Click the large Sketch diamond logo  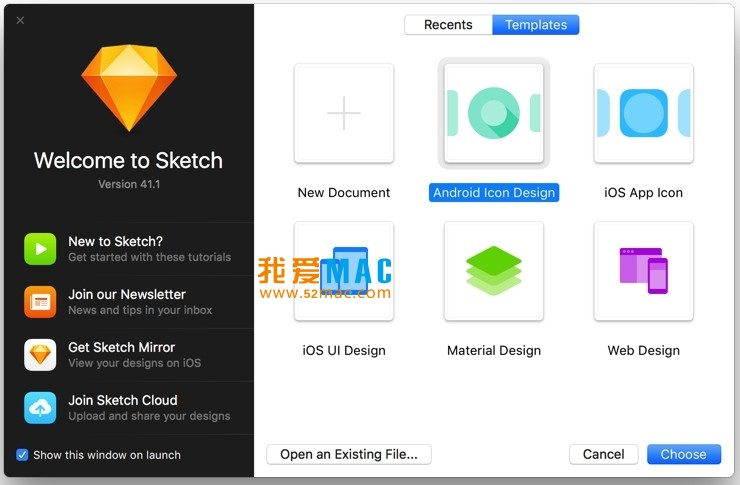tap(129, 88)
